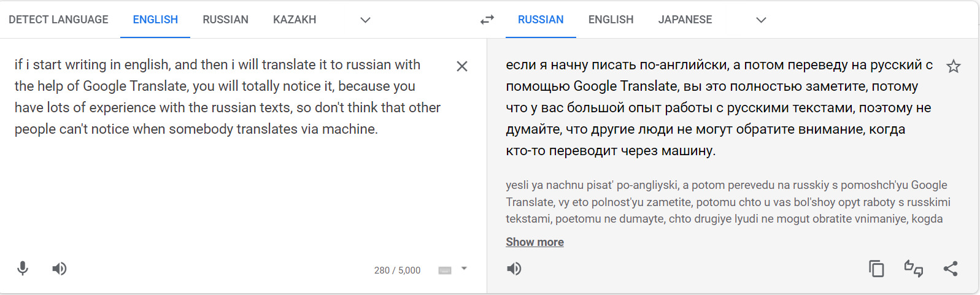Save translation with the star icon
This screenshot has width=980, height=295.
pos(953,66)
